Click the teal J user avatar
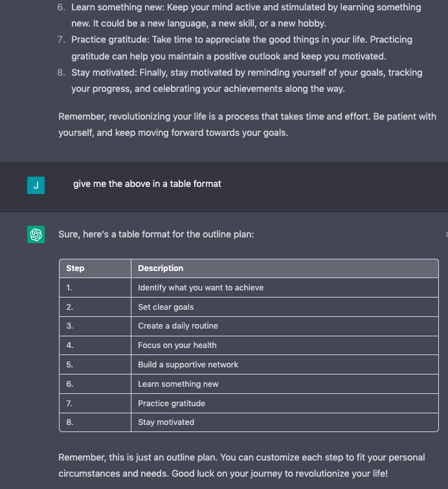The height and width of the screenshot is (489, 448). coord(36,185)
